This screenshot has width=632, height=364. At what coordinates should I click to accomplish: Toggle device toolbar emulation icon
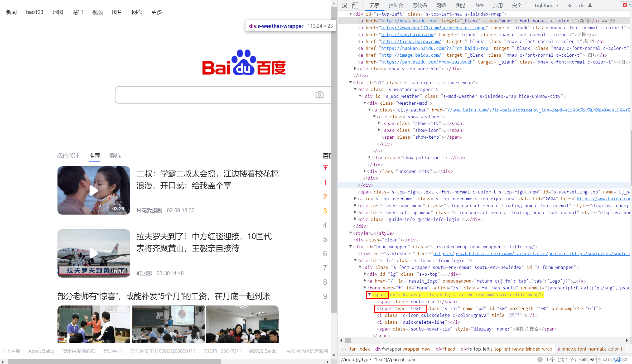[x=355, y=5]
